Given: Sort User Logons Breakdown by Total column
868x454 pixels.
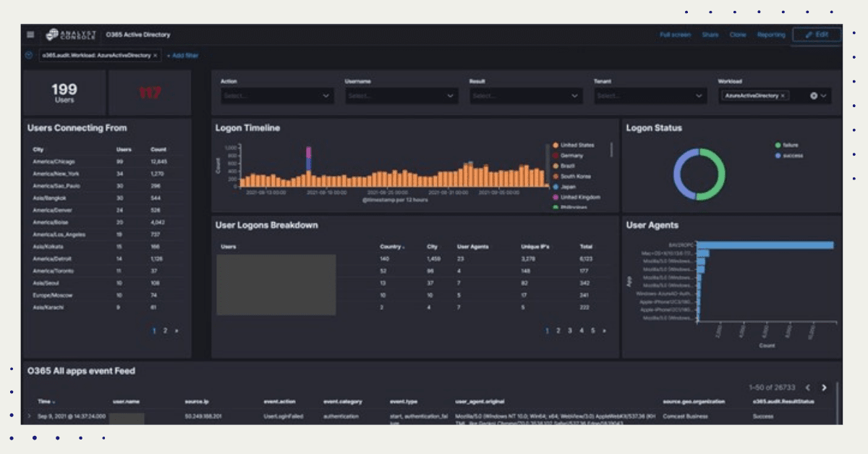Looking at the screenshot, I should [587, 247].
